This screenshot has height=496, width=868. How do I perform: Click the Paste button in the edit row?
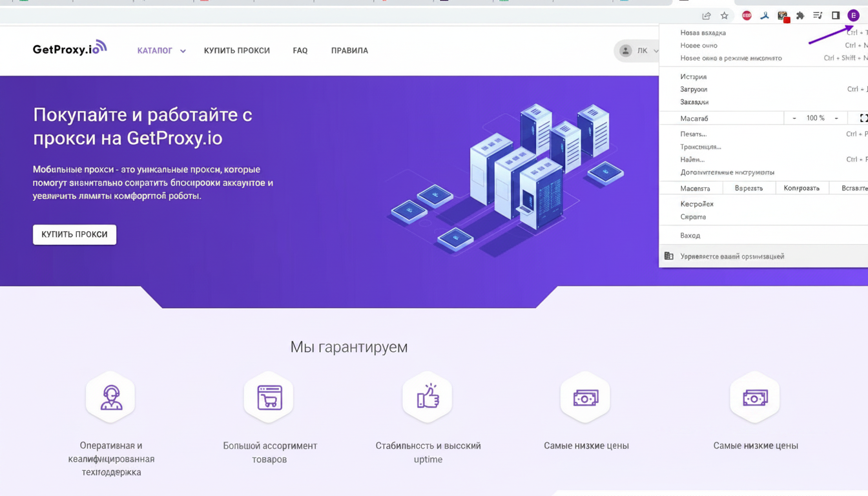tap(849, 189)
